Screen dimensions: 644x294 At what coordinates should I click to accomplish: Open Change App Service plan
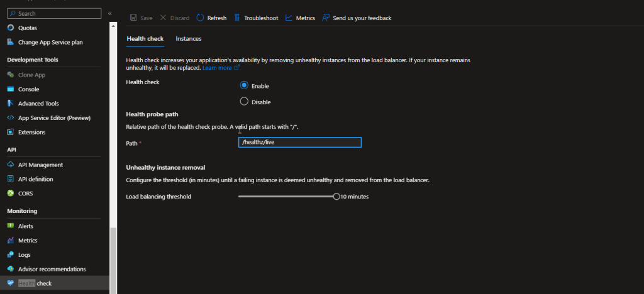50,43
